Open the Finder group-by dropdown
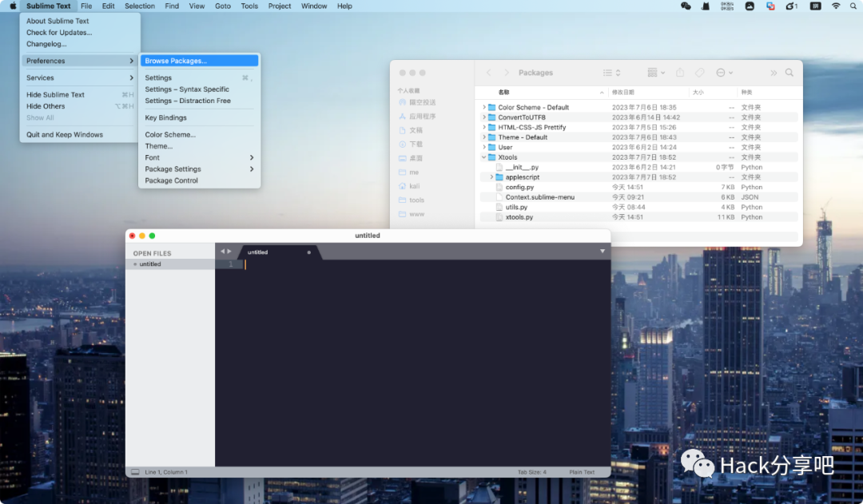This screenshot has width=863, height=504. click(x=656, y=73)
